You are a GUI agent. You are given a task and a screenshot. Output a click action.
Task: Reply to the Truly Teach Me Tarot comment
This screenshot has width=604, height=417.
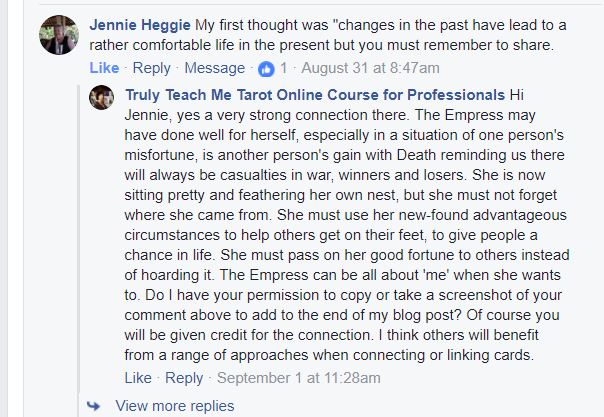pos(184,378)
